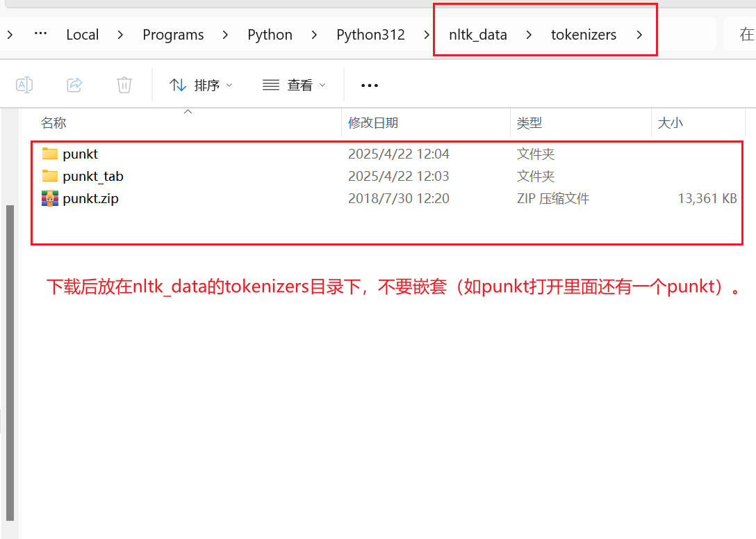The width and height of the screenshot is (756, 539).
Task: Navigate to Local via the breadcrumb
Action: 82,34
